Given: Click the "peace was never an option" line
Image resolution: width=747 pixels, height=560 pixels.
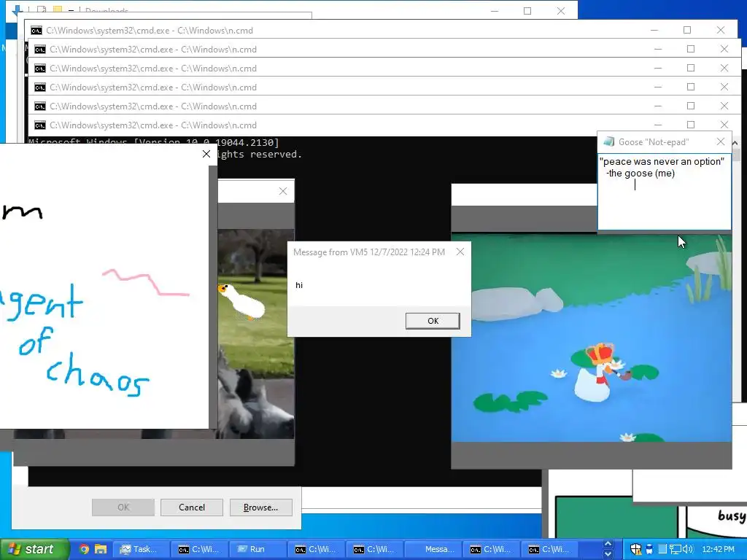Looking at the screenshot, I should pos(662,161).
